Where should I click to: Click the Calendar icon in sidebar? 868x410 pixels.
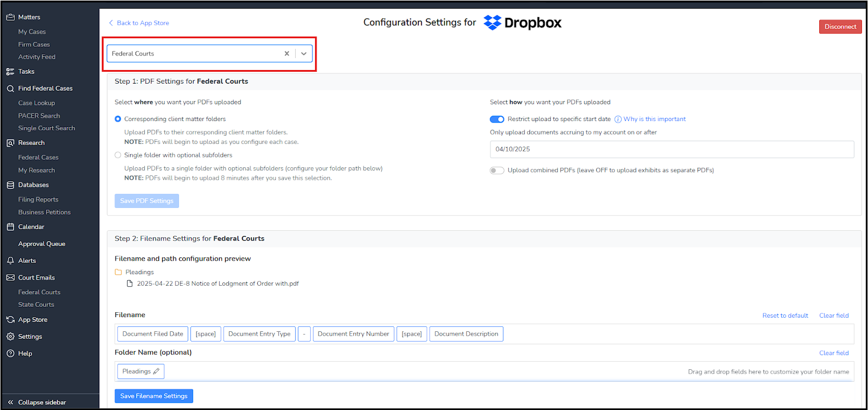coord(10,227)
